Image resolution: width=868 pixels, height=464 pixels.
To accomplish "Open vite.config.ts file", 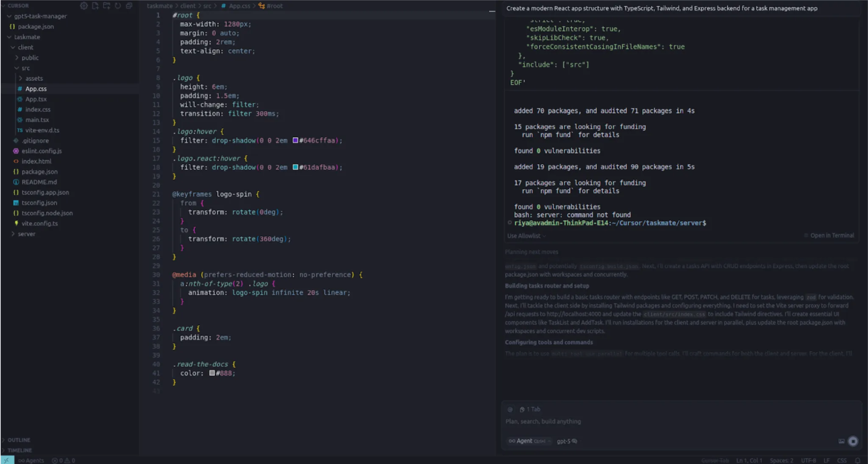I will (x=39, y=224).
